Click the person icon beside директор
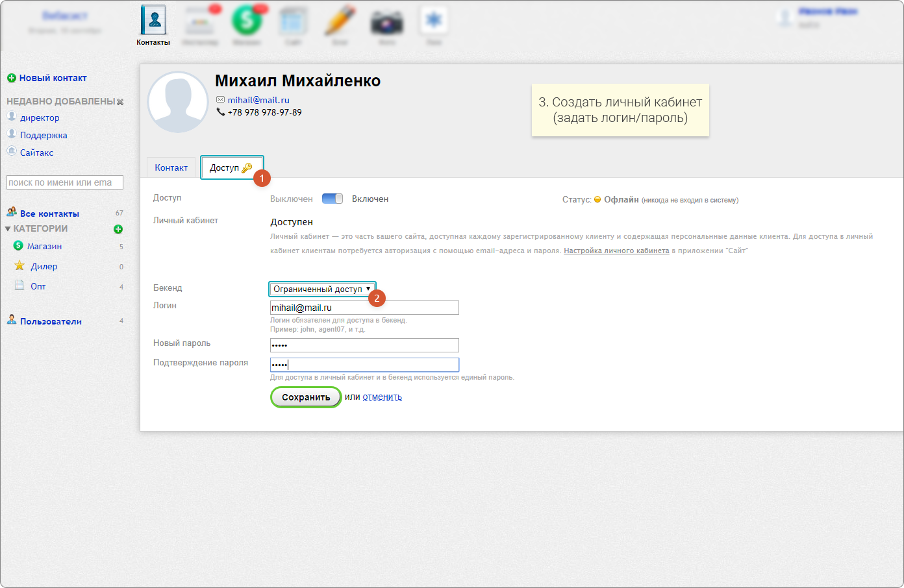Screen dimensions: 904x588 pos(12,116)
